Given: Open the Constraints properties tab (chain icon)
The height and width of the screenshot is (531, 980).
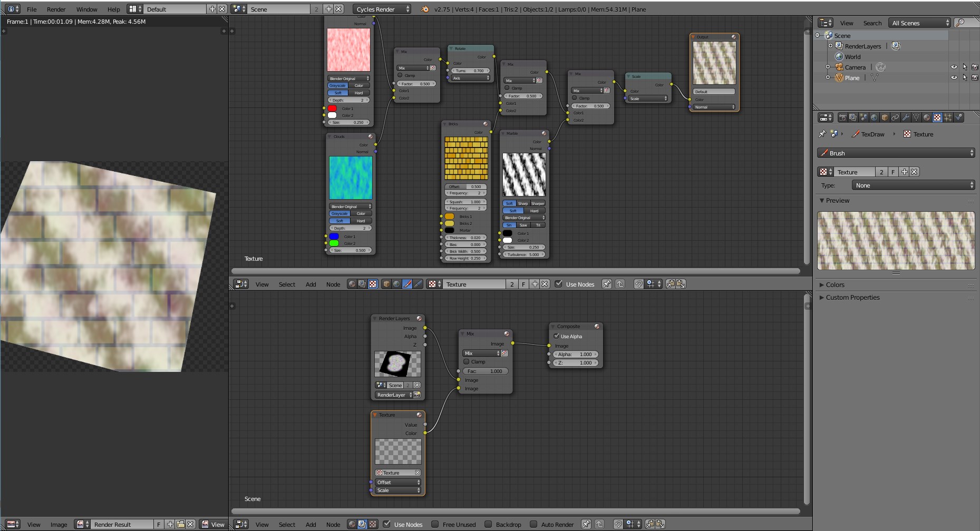Looking at the screenshot, I should click(895, 117).
